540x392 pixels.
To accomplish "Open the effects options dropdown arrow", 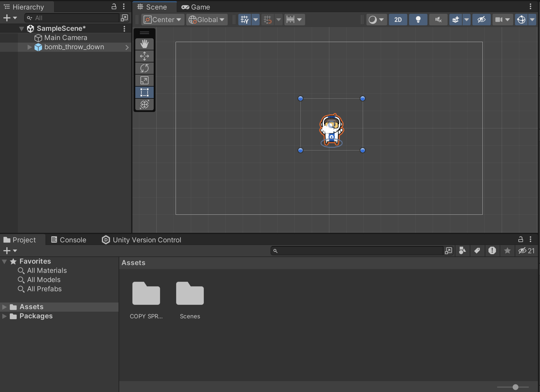I will pos(467,19).
